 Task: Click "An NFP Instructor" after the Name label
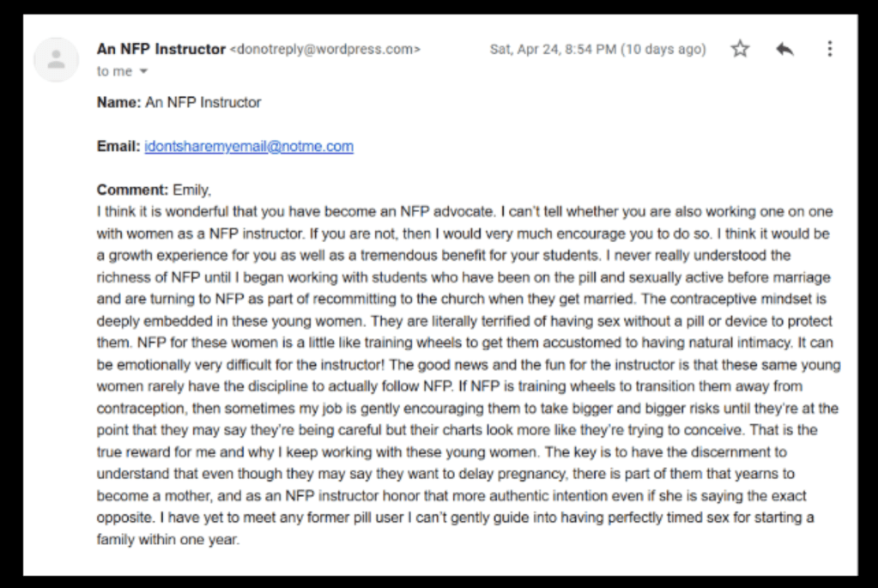pyautogui.click(x=203, y=103)
